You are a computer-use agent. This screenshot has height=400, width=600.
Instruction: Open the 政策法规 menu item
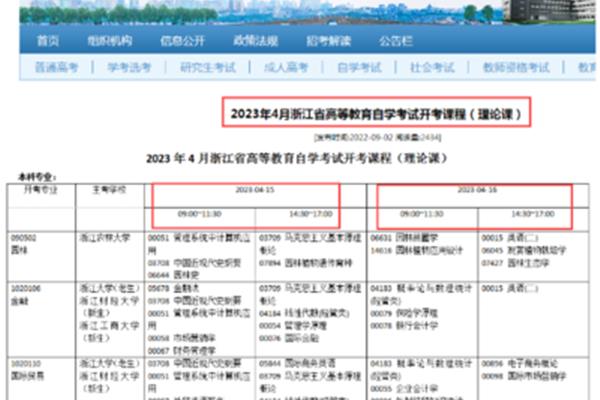[x=256, y=41]
